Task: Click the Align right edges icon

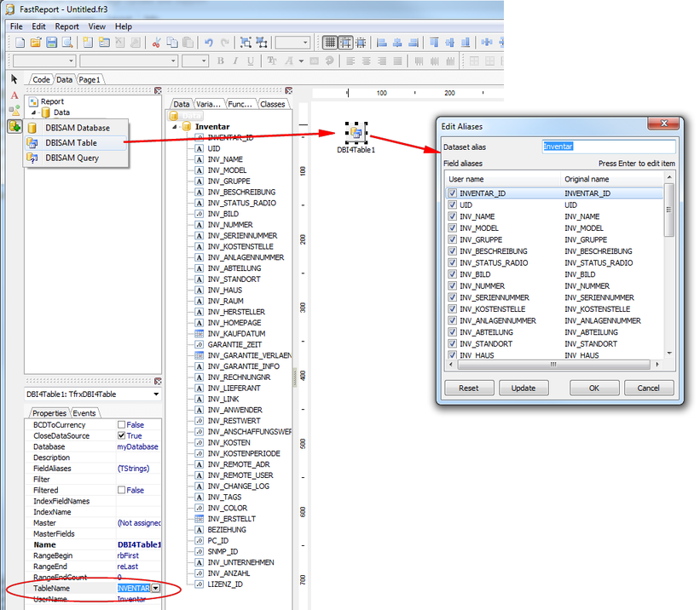Action: tap(414, 43)
